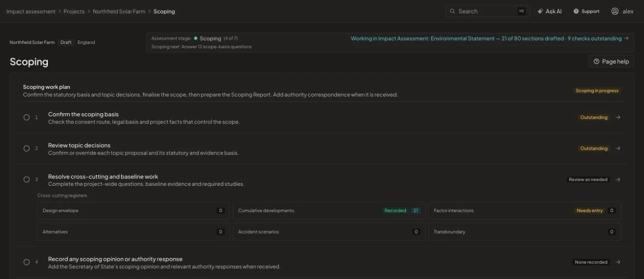Open Alternatives register
Image resolution: width=644 pixels, height=279 pixels.
pyautogui.click(x=133, y=232)
